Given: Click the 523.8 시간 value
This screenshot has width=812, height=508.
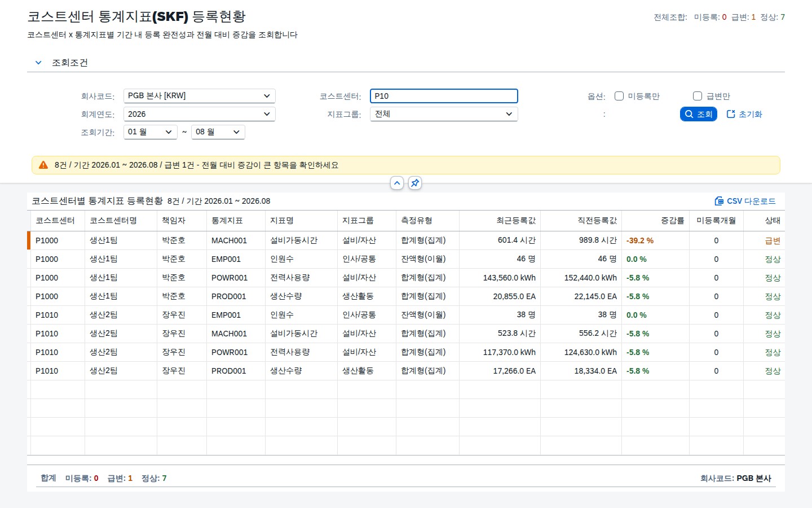Looking at the screenshot, I should (x=517, y=334).
